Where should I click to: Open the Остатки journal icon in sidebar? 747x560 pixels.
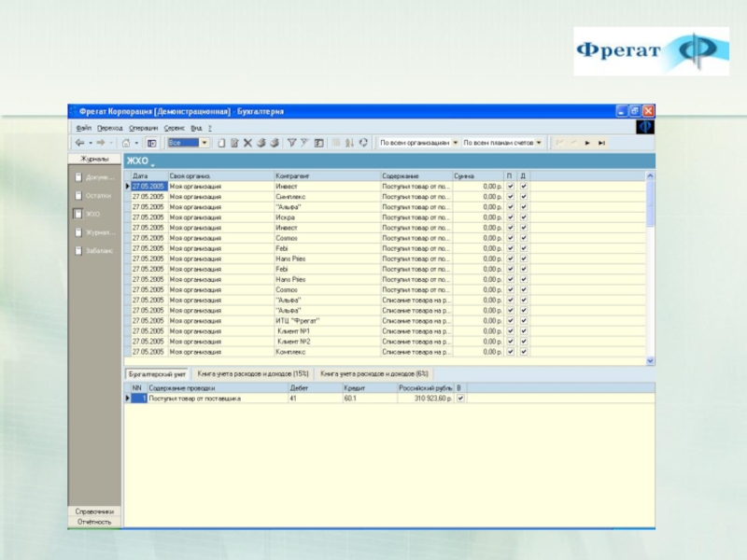[78, 196]
